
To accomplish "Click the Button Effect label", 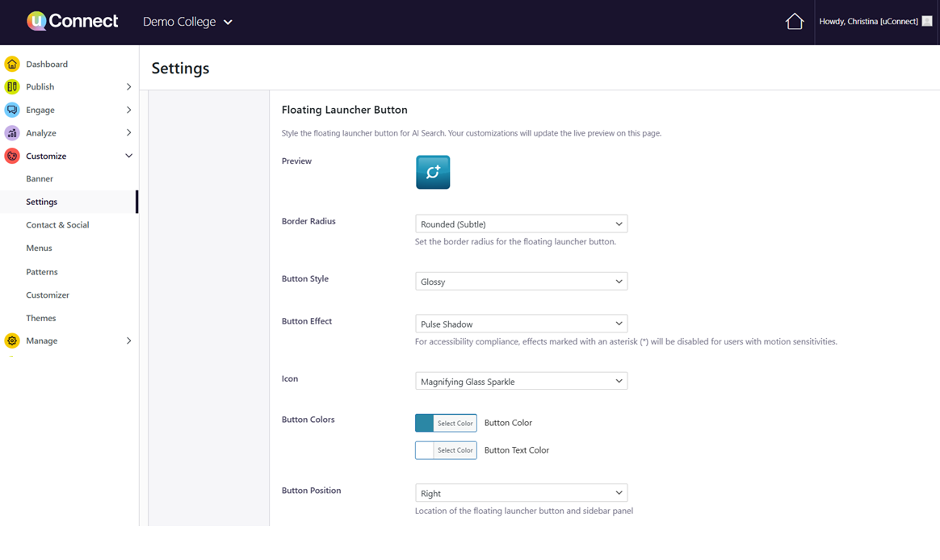I will (x=307, y=321).
